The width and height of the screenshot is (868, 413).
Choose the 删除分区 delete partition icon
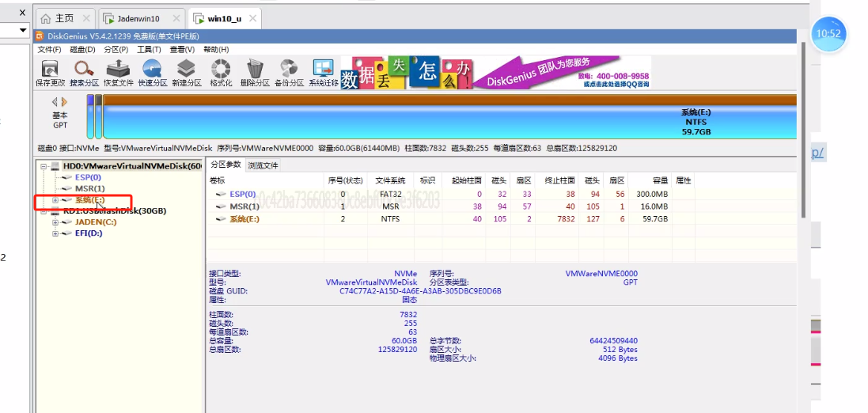[x=255, y=69]
